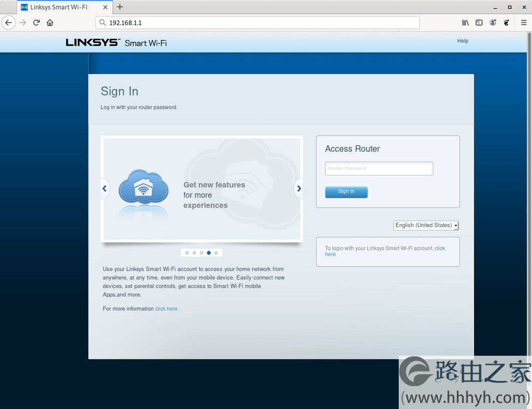Click the browser forward arrow
Screen dimensions: 532x409
coord(23,23)
